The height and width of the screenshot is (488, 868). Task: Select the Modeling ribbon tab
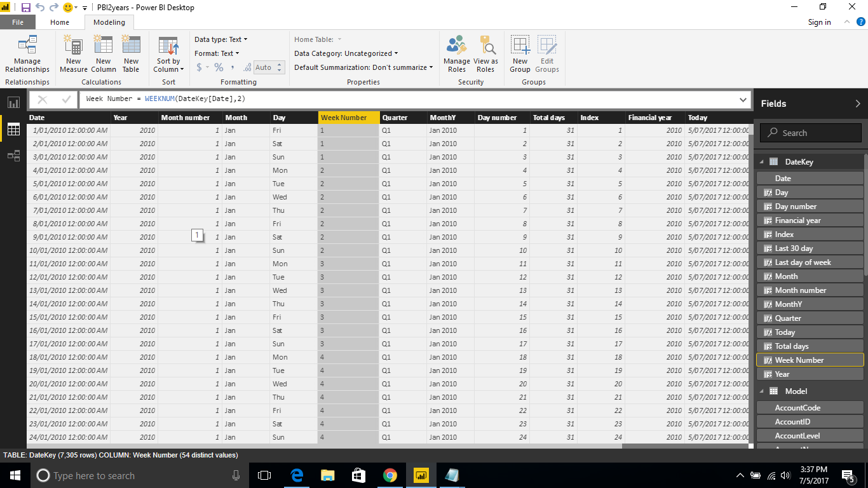coord(109,22)
